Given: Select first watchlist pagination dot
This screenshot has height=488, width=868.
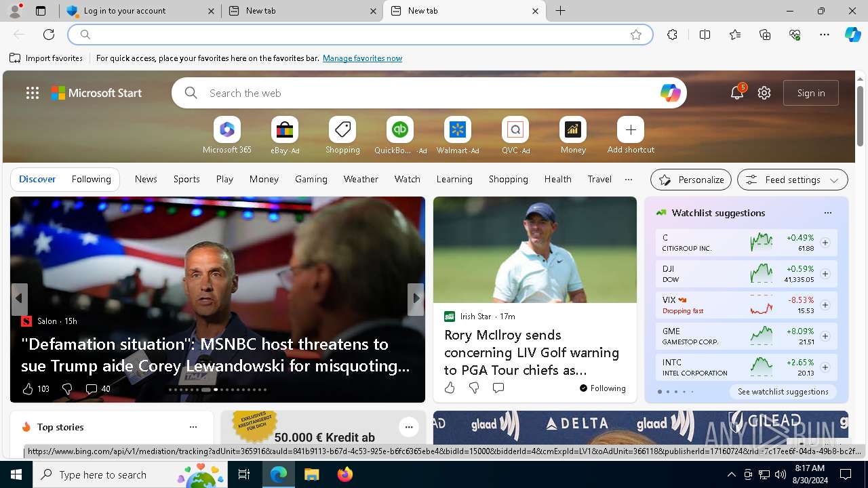Looking at the screenshot, I should pos(660,392).
